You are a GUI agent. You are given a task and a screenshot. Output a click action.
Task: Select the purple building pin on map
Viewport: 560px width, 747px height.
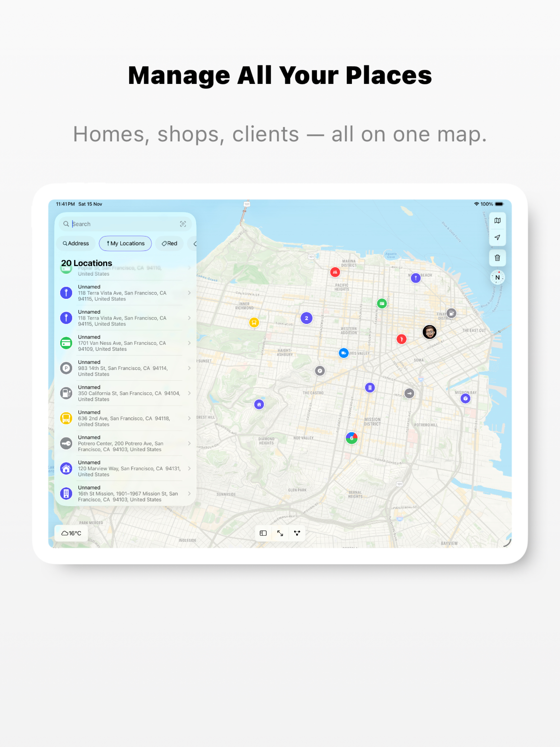tap(370, 388)
